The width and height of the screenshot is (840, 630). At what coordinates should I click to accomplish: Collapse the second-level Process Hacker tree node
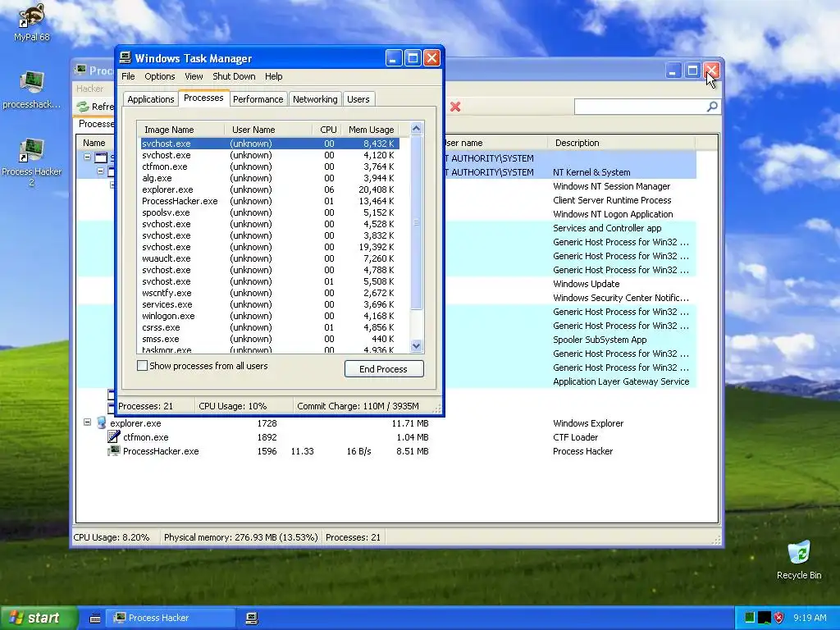pos(101,171)
